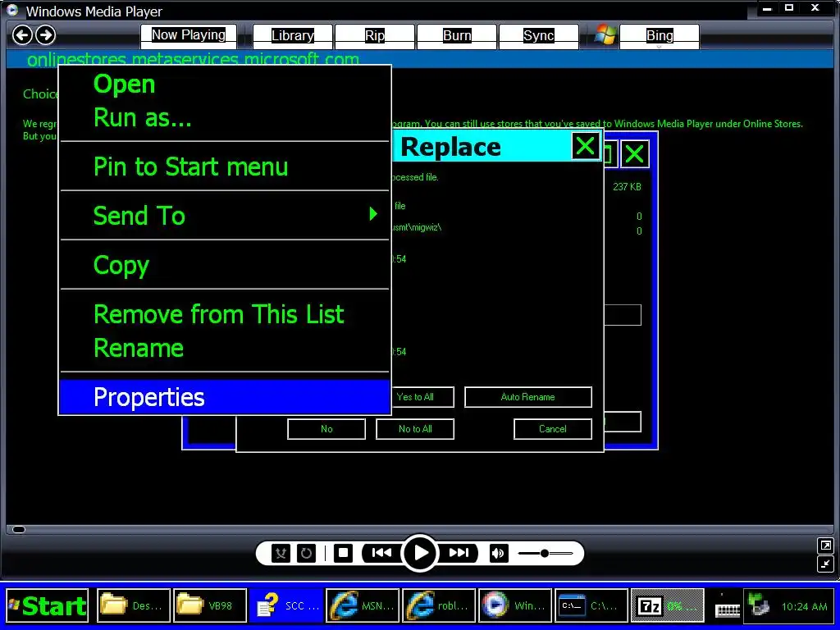
Task: Select Properties in the context menu
Action: click(225, 397)
